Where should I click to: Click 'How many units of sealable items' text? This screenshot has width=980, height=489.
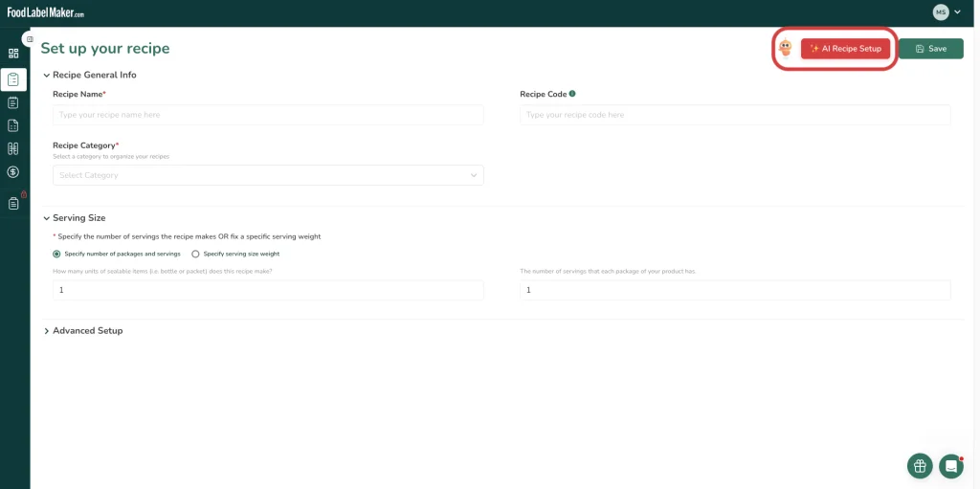pyautogui.click(x=163, y=272)
